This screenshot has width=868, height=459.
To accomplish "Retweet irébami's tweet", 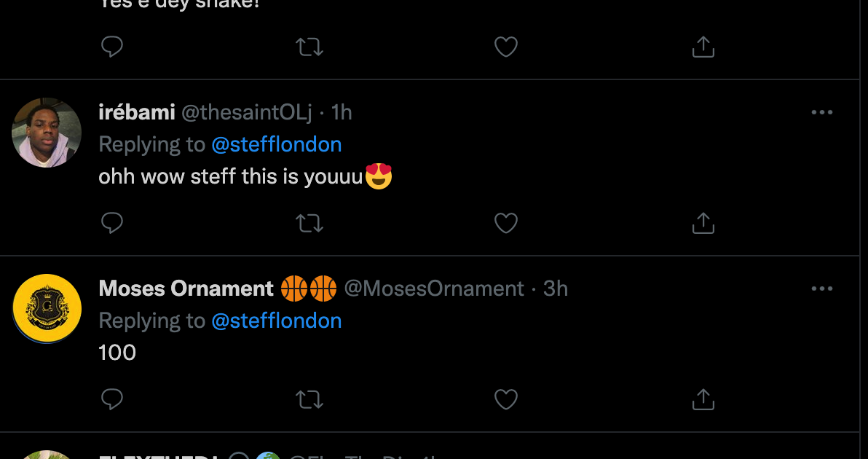I will pos(310,223).
